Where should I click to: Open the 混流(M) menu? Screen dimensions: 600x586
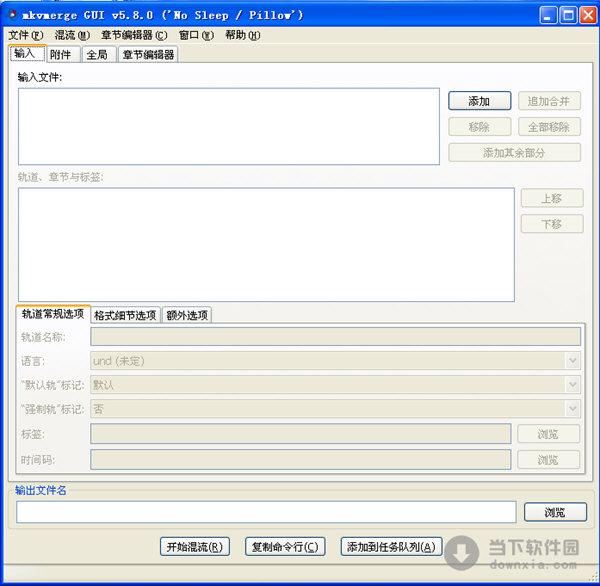pyautogui.click(x=72, y=35)
